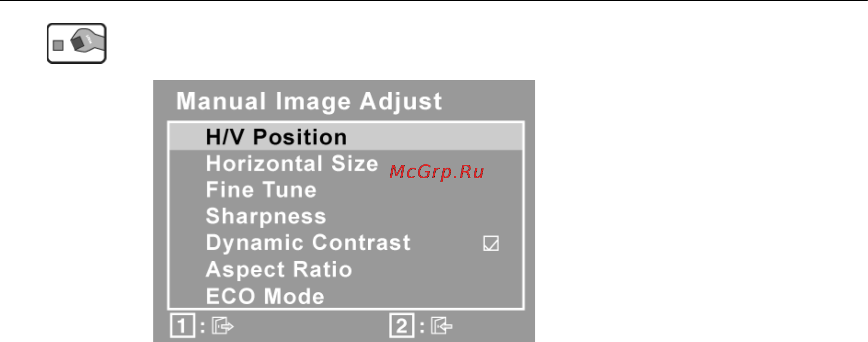The width and height of the screenshot is (868, 342).
Task: Click the Manual Image Adjust wrench icon
Action: coord(77,43)
